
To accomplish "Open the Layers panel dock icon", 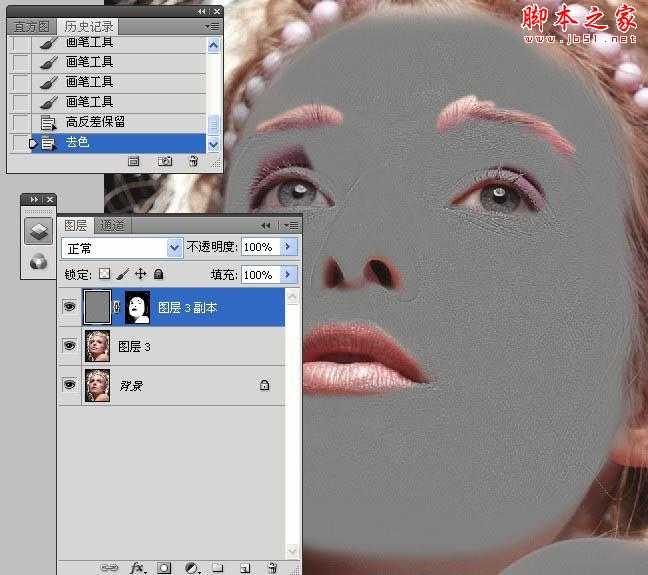I will point(38,231).
